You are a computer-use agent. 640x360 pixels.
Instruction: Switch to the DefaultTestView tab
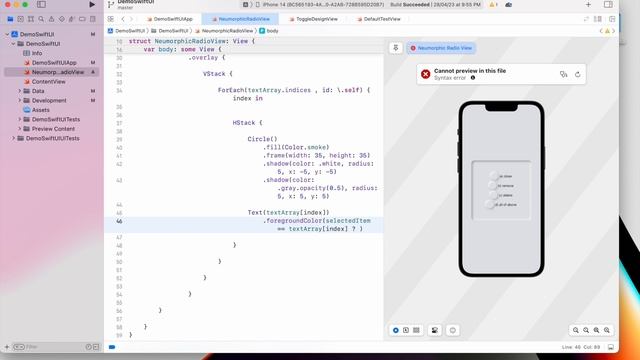click(x=379, y=19)
